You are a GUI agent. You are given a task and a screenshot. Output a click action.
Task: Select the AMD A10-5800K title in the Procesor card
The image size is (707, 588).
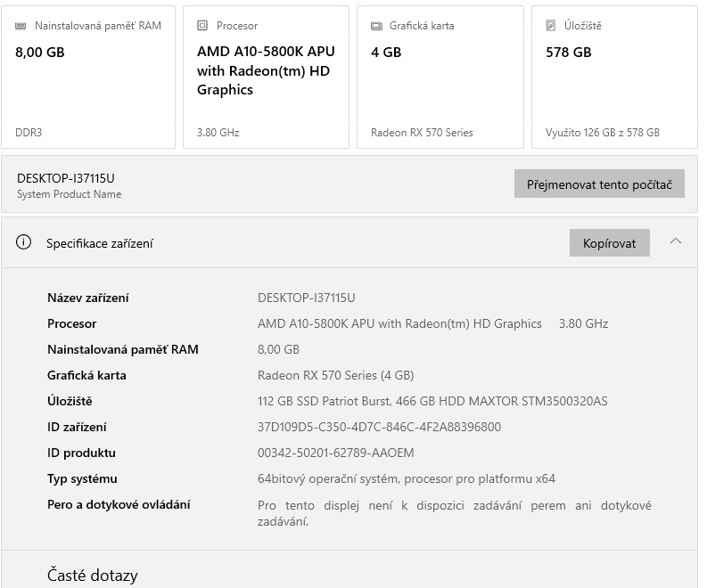tap(266, 70)
